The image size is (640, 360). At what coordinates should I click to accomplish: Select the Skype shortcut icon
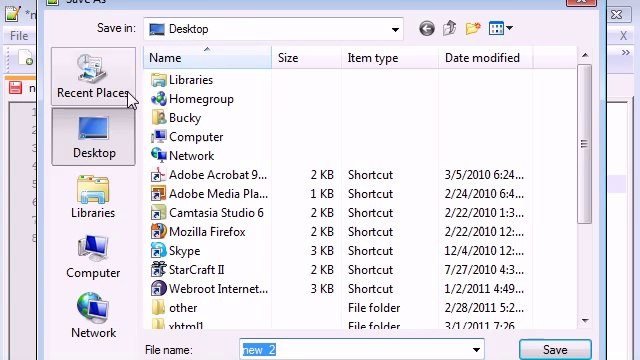[x=158, y=251]
